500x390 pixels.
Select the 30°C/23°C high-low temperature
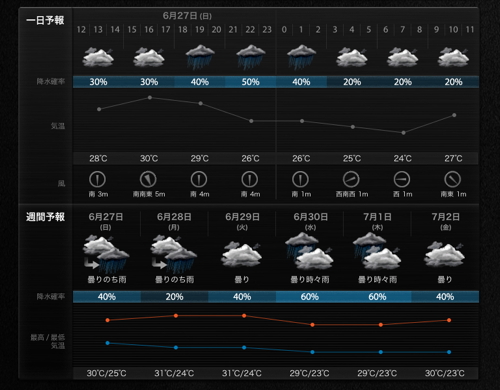pos(445,373)
